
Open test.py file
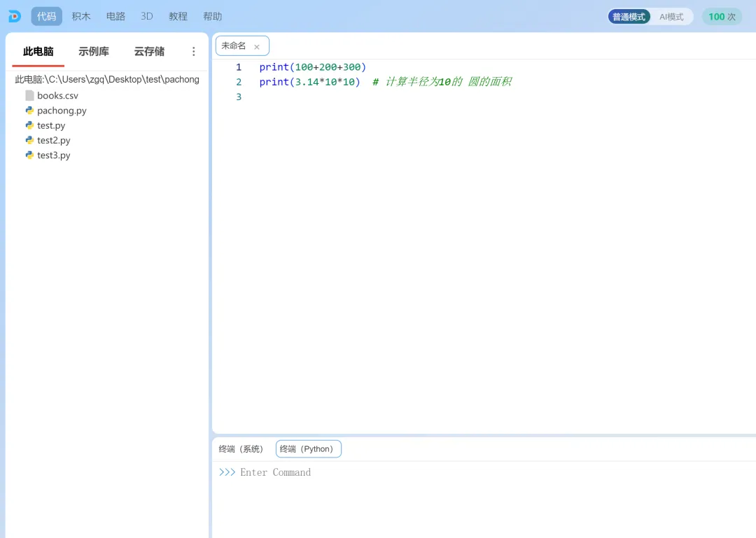coord(51,125)
